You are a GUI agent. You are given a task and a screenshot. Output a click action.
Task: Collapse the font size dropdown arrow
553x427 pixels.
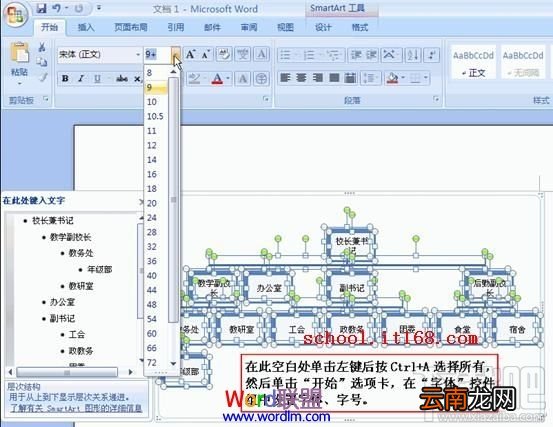point(176,55)
